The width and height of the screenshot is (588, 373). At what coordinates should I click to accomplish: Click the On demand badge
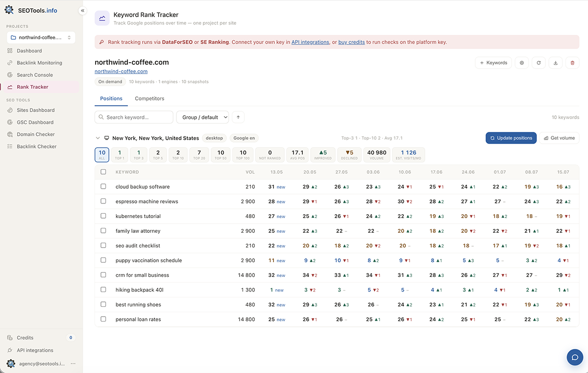[x=110, y=82]
